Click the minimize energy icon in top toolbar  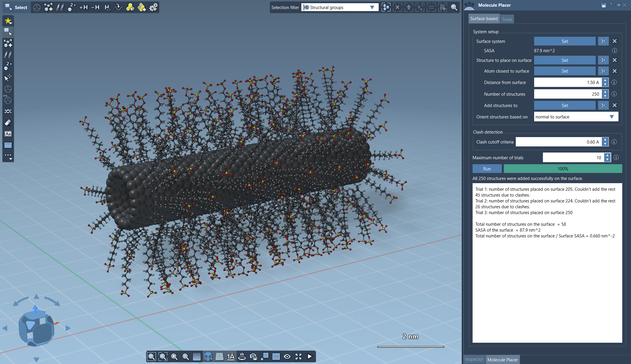[x=118, y=7]
